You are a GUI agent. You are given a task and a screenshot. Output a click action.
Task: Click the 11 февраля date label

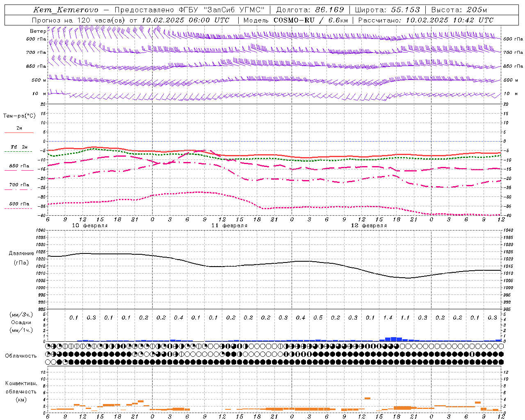[229, 226]
